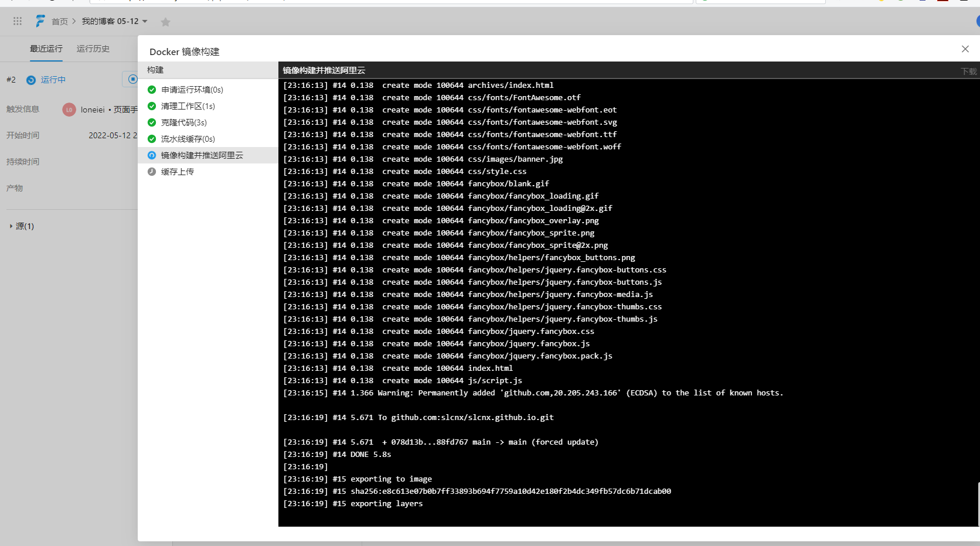This screenshot has height=546, width=980.
Task: Click log line 'fancybox/blank.gif'
Action: point(416,184)
